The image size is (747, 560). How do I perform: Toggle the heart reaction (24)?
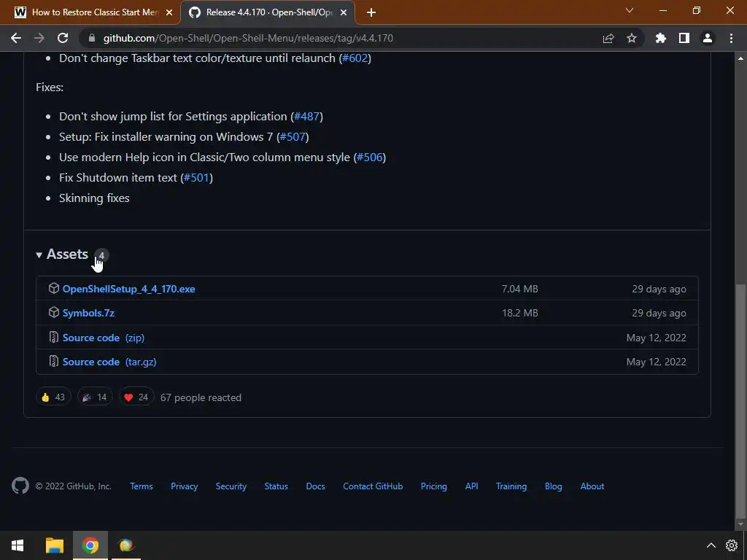click(x=136, y=397)
